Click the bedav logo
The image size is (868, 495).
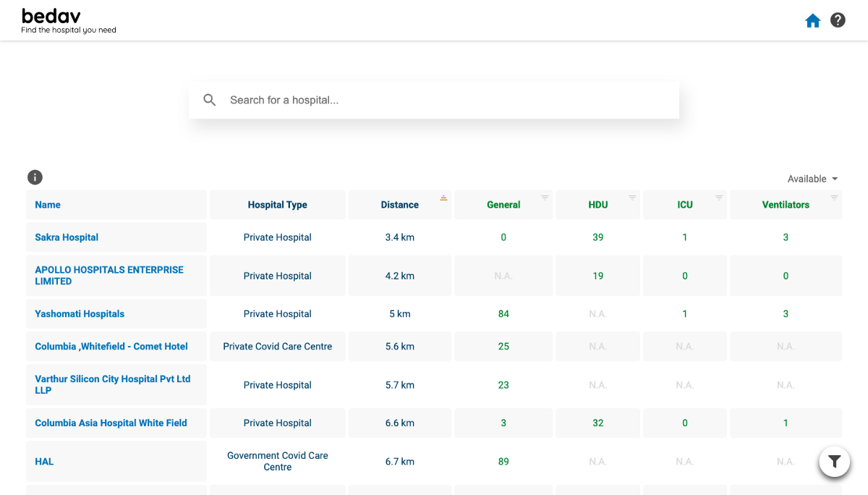coord(51,16)
